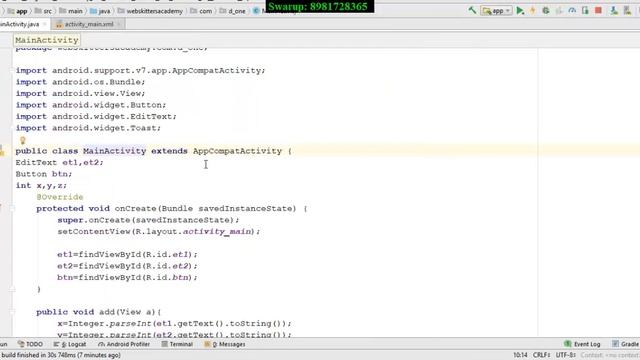Collapse the onCreate method fold marker
This screenshot has height=360, width=640.
[x=12, y=209]
